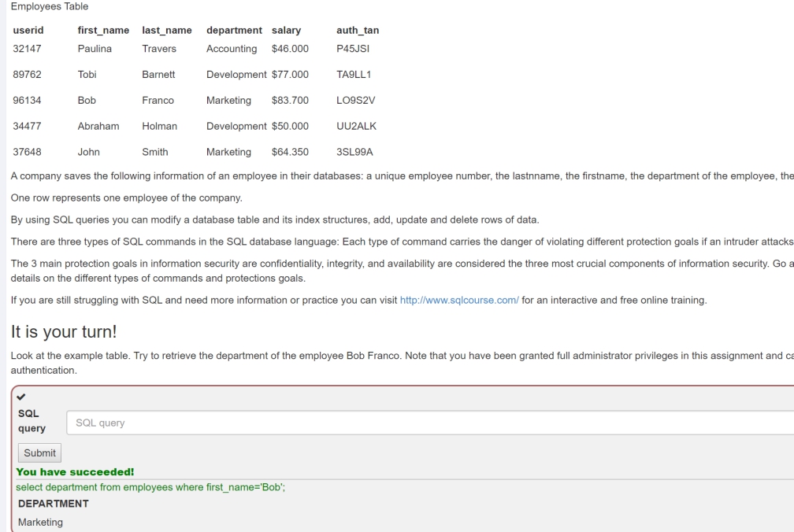Click first name Tobi
794x532 pixels.
pyautogui.click(x=87, y=74)
